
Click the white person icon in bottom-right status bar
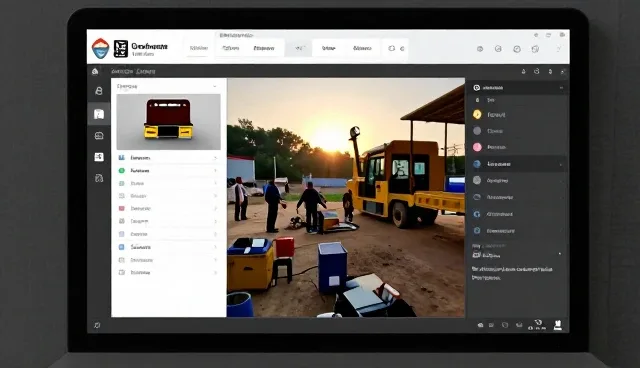pyautogui.click(x=558, y=325)
